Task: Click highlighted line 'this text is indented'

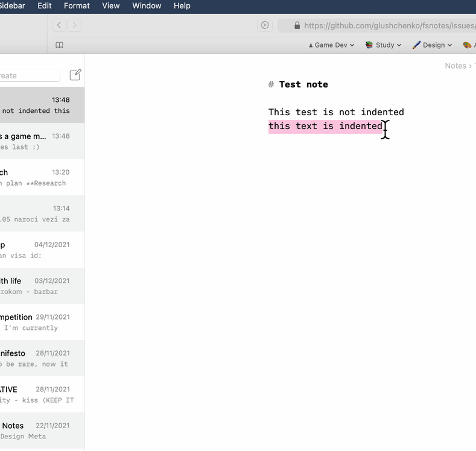Action: (325, 126)
